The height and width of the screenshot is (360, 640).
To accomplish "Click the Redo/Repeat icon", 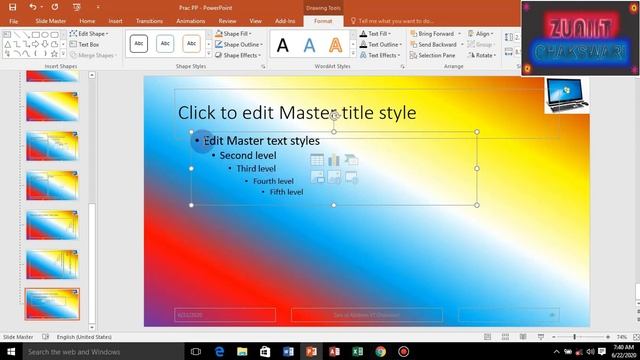I will tap(55, 7).
